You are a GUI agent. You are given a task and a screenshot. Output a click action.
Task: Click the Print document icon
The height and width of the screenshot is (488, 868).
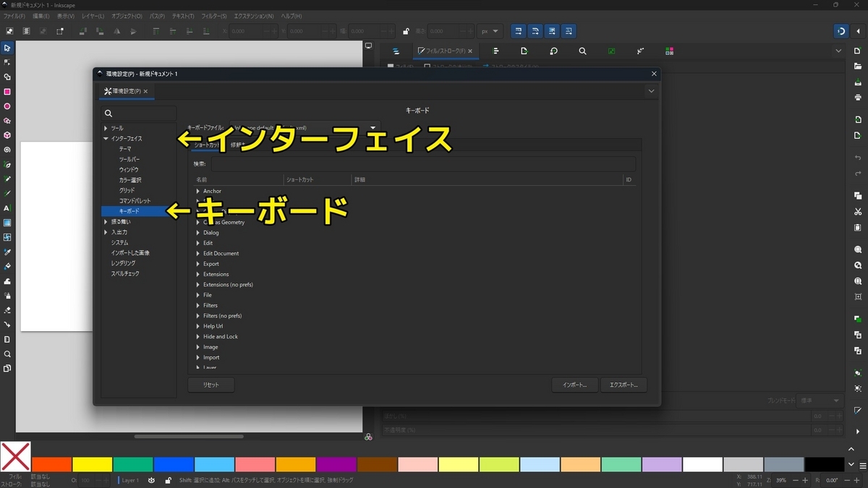(x=858, y=95)
